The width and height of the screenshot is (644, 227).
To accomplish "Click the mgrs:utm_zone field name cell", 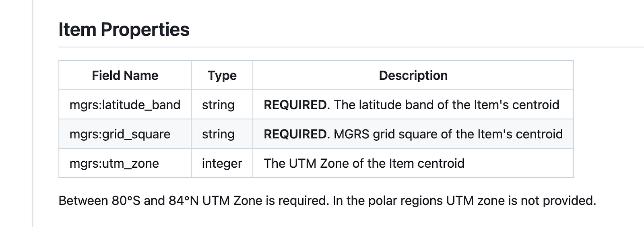I will 114,163.
